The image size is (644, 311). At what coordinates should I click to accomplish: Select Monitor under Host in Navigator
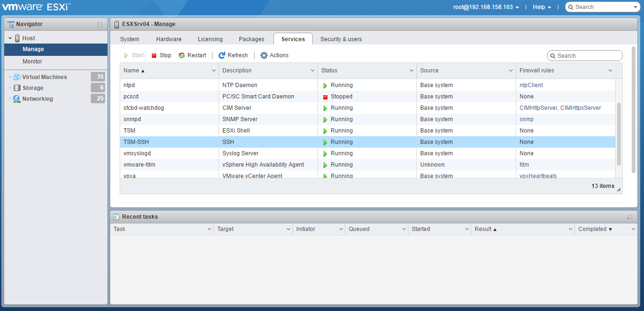point(32,62)
